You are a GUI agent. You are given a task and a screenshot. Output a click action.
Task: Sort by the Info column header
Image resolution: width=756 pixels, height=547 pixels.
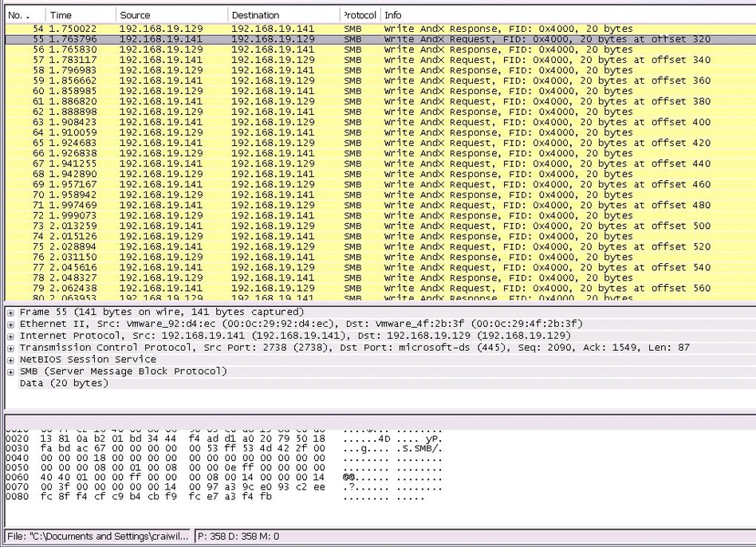point(568,15)
